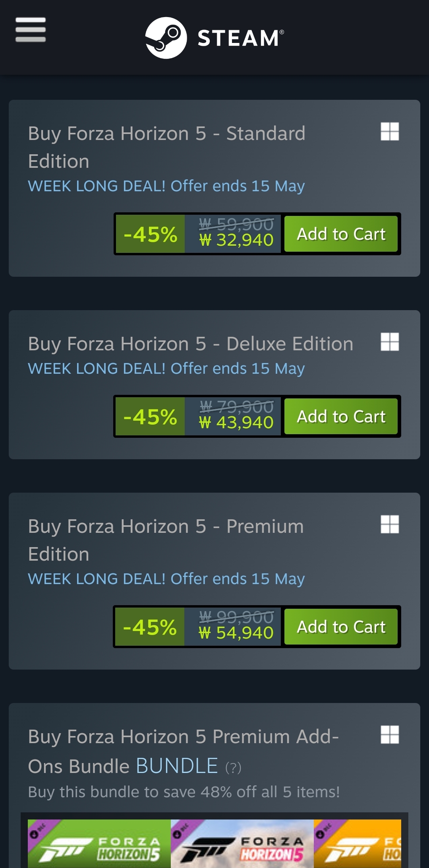Open the middle Forza Horizon 5 DLC thumbnail
This screenshot has height=868, width=429.
(242, 843)
